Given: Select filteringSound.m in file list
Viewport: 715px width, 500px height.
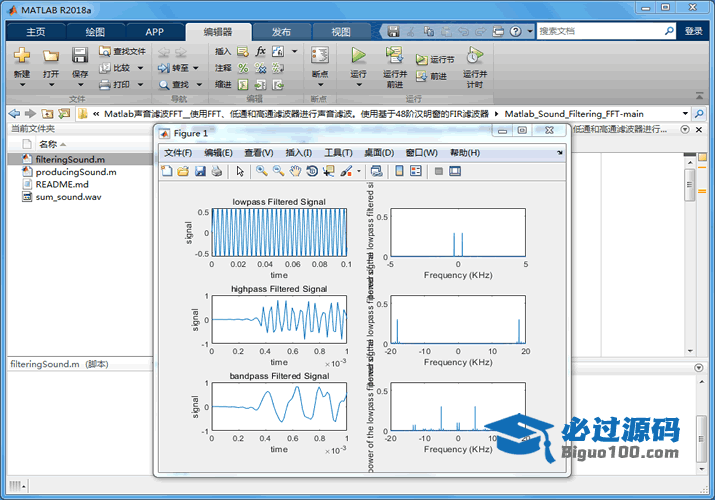Looking at the screenshot, I should pyautogui.click(x=80, y=159).
